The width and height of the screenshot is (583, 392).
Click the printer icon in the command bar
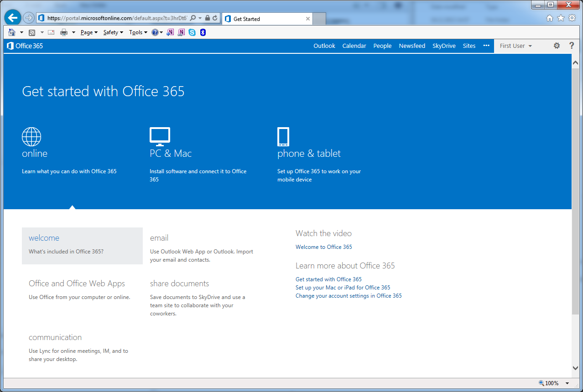coord(64,32)
